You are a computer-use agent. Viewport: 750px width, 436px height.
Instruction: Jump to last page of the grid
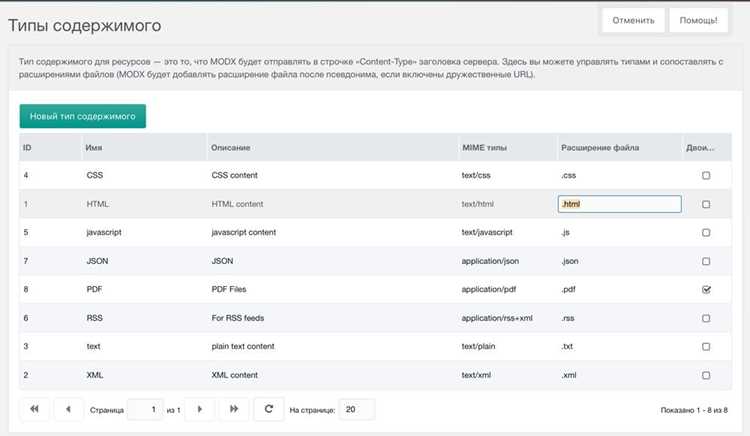[x=234, y=409]
